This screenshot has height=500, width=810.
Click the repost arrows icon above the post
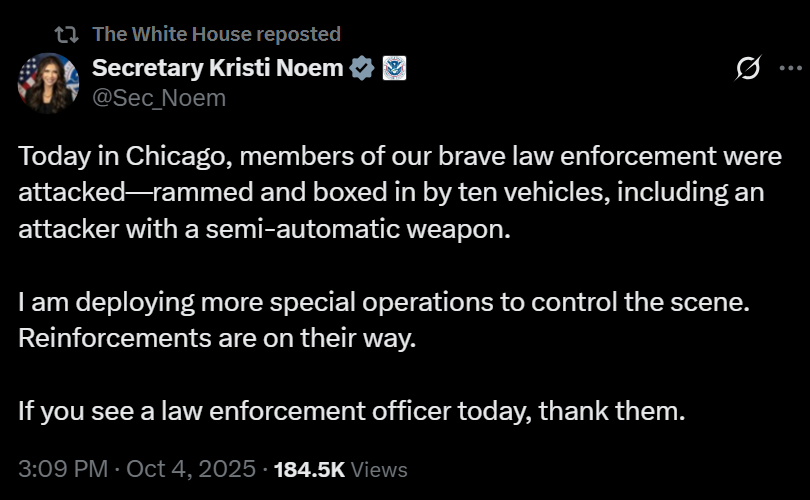(x=66, y=34)
